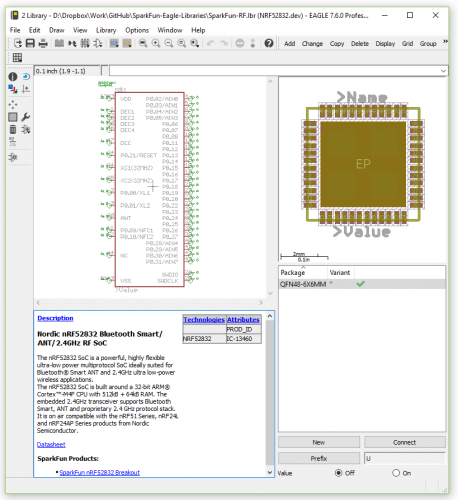The width and height of the screenshot is (458, 500).
Task: Click the Delete text toolbar button
Action: coord(360,44)
